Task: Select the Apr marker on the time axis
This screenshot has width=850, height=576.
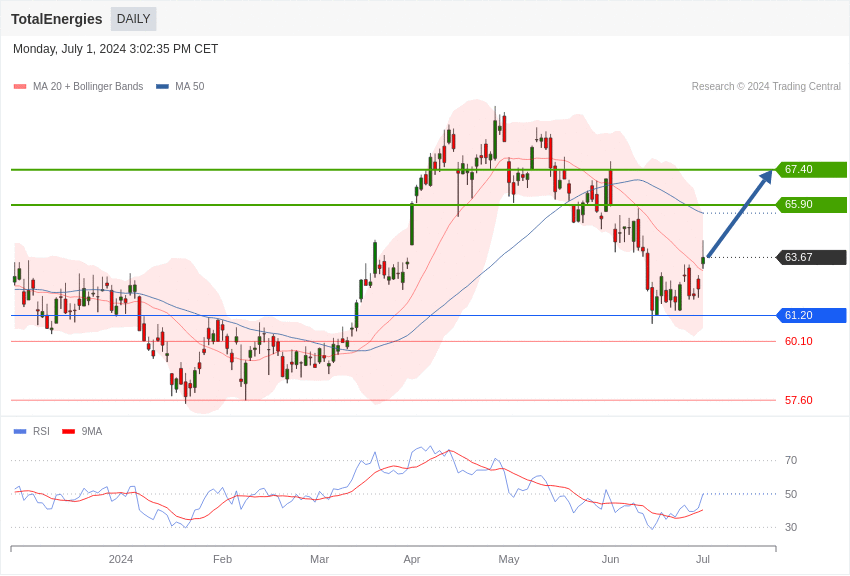Action: coord(412,559)
